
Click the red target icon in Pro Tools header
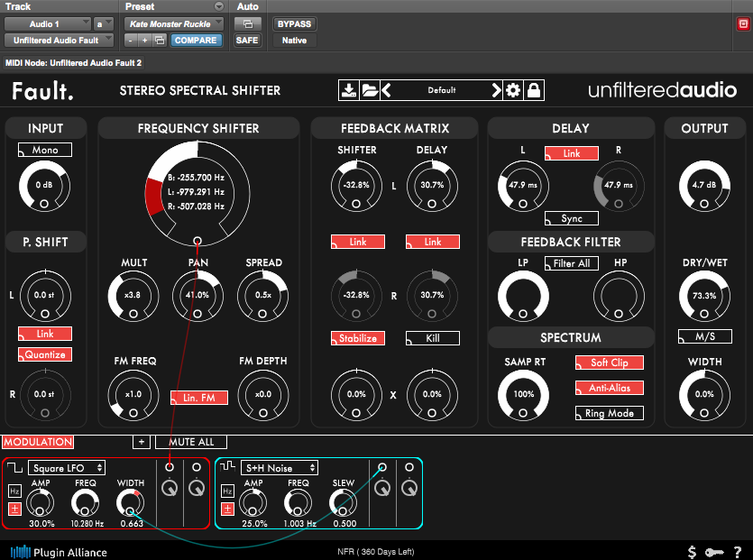click(x=743, y=24)
